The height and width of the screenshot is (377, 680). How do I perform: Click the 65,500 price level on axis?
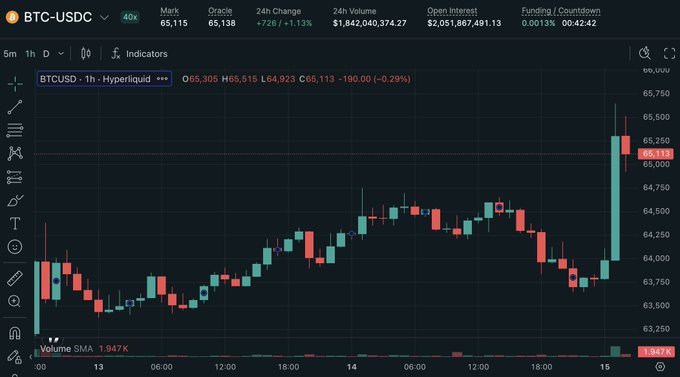pos(656,117)
